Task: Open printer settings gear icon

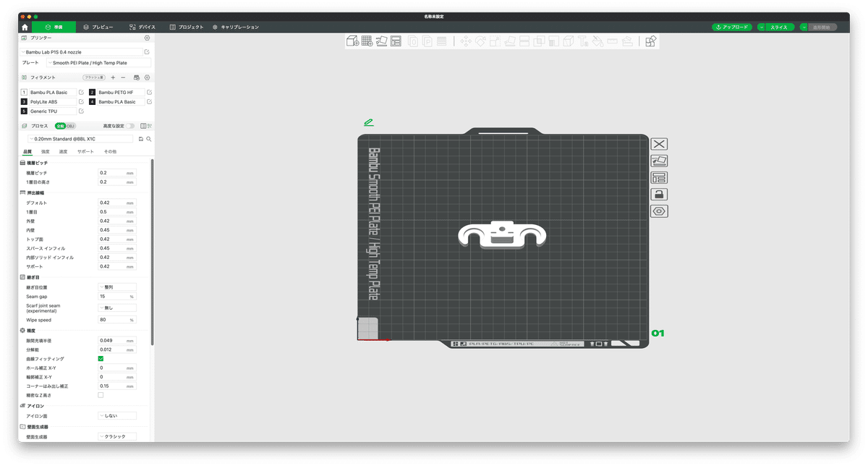Action: [148, 38]
